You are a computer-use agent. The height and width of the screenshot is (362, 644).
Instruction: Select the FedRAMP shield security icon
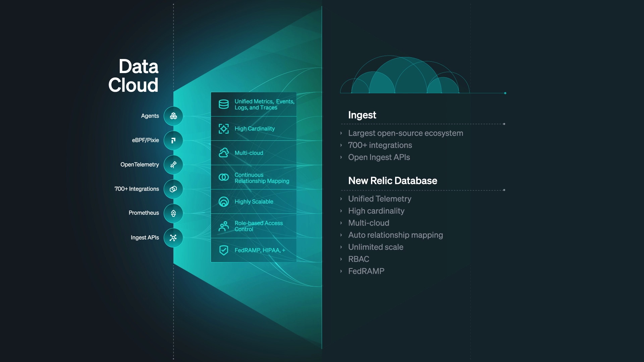click(x=223, y=250)
